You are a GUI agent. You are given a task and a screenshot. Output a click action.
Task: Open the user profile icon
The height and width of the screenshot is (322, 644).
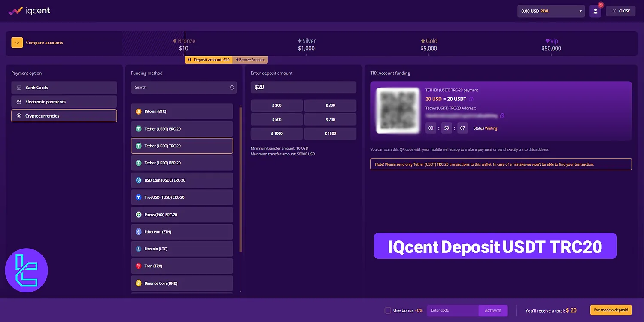pyautogui.click(x=595, y=11)
